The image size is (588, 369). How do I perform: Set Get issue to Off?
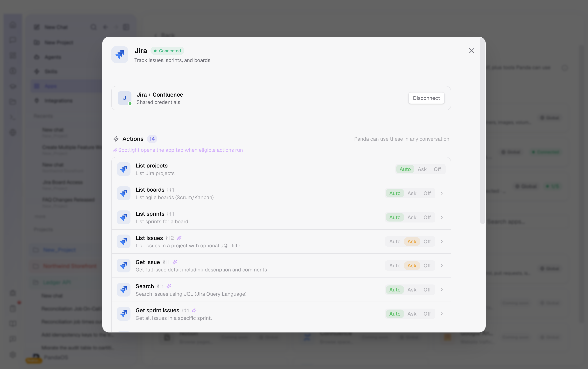[x=427, y=265]
